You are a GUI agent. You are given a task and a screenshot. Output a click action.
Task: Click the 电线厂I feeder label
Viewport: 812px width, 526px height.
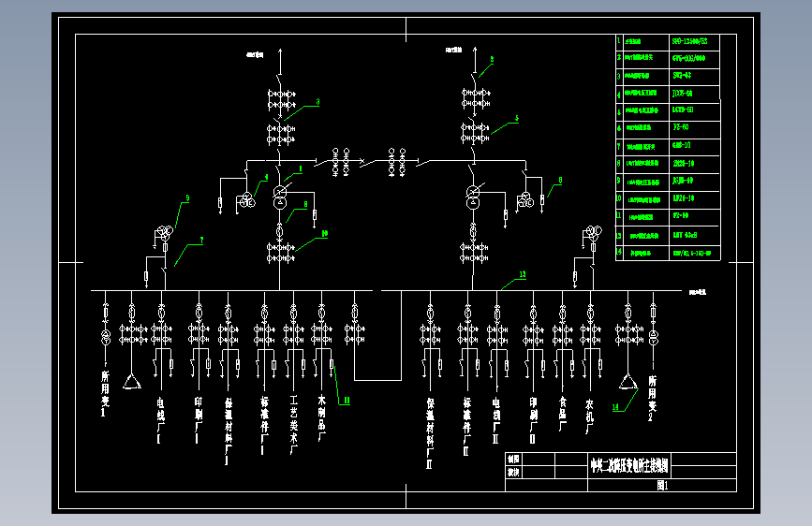click(x=160, y=420)
